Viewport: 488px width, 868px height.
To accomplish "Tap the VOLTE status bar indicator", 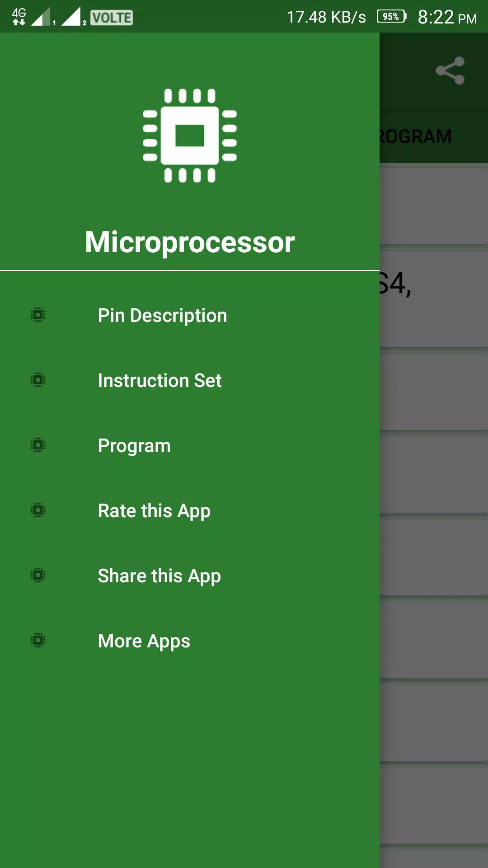I will click(112, 18).
